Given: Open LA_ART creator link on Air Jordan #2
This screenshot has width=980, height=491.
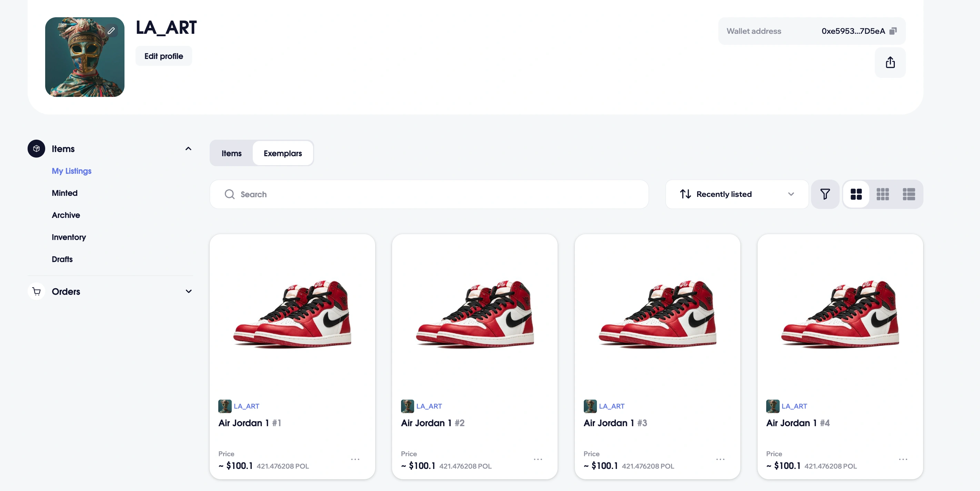Looking at the screenshot, I should tap(429, 406).
